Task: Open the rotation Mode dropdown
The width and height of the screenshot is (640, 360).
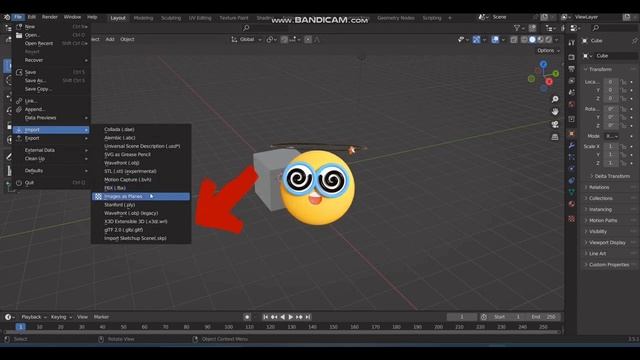Action: [x=611, y=136]
